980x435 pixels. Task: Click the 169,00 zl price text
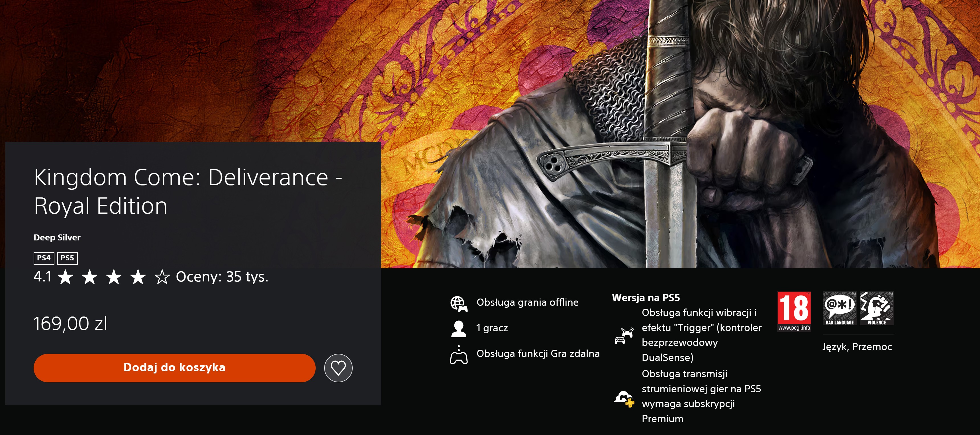click(x=70, y=324)
